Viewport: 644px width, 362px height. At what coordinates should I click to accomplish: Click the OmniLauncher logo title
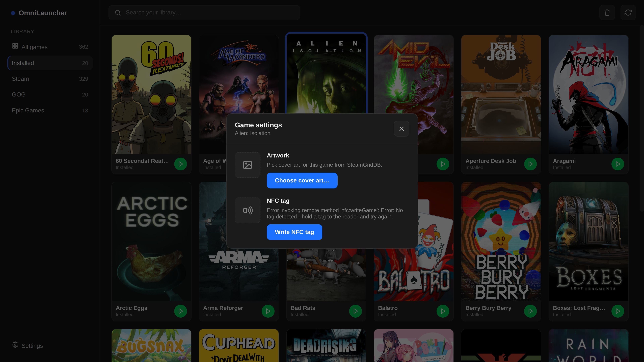(x=43, y=13)
